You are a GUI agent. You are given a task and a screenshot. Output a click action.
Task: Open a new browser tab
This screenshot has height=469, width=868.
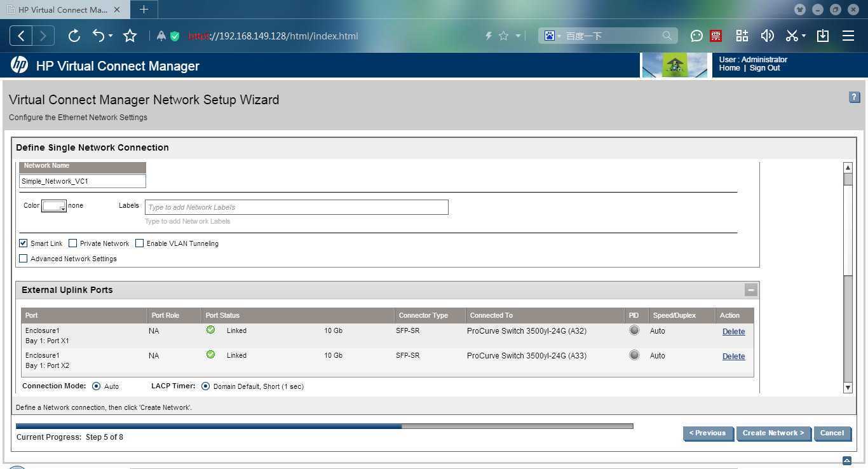(144, 9)
